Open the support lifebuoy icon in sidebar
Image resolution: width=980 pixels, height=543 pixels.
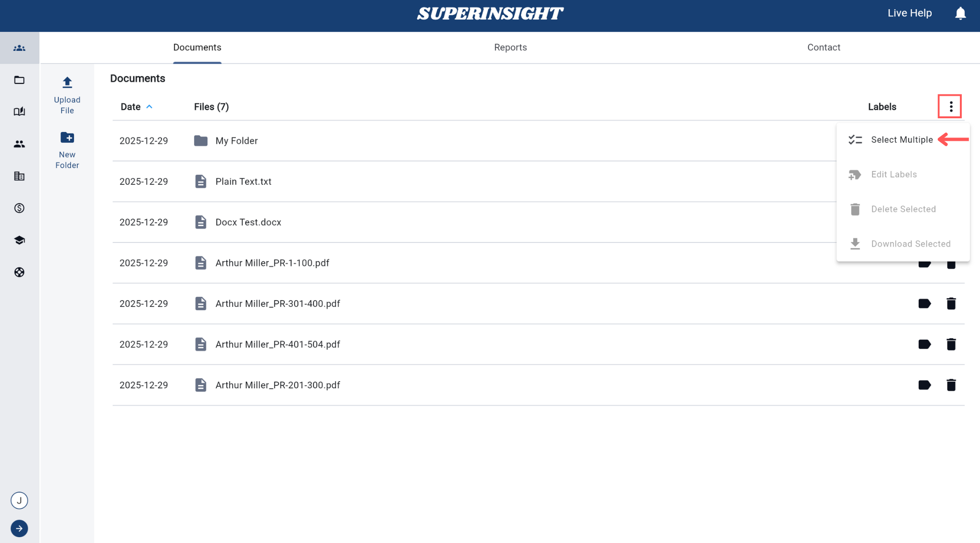(19, 272)
